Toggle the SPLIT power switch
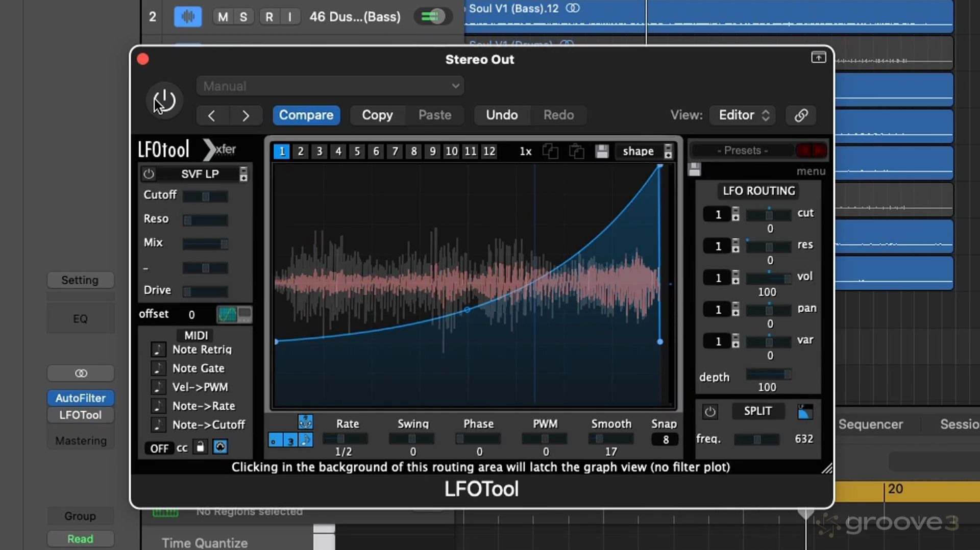The image size is (980, 550). coord(709,412)
